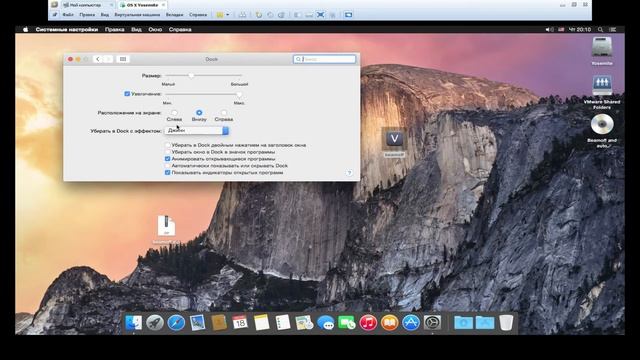This screenshot has width=640, height=360.
Task: Open macOS Окно menu
Action: [155, 29]
